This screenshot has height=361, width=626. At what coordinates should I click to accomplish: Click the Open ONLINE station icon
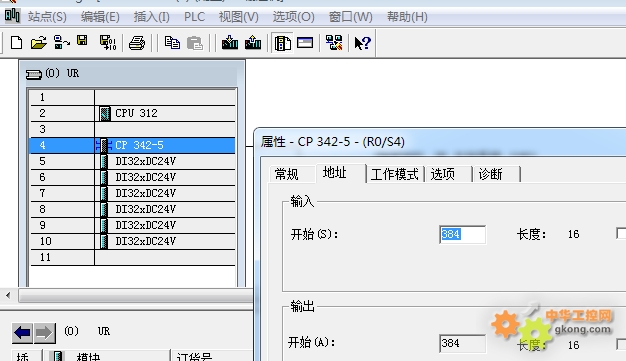coord(61,42)
